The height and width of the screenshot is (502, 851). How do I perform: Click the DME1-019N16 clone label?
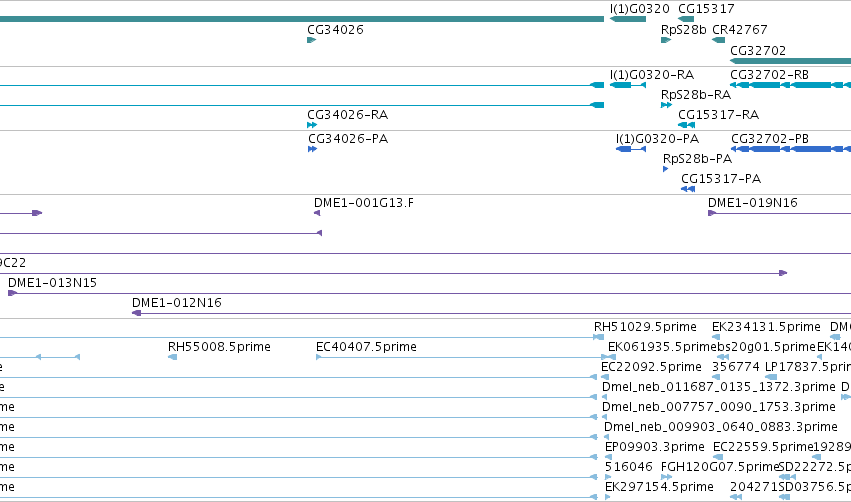click(753, 203)
